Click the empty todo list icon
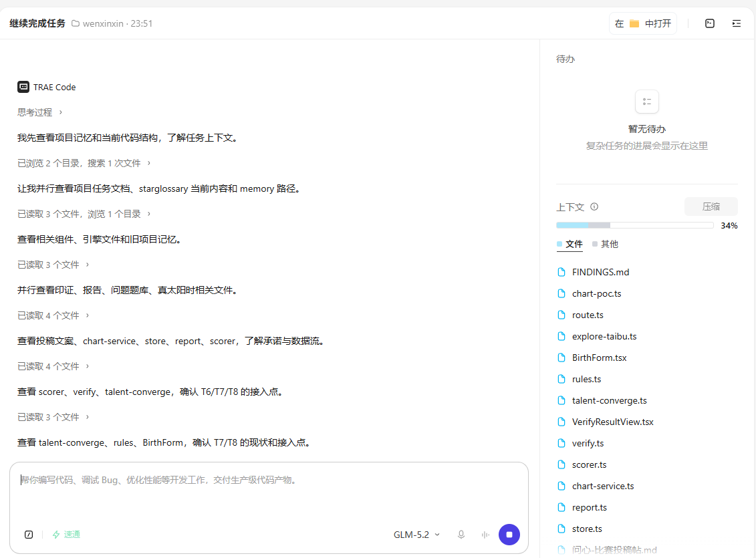The width and height of the screenshot is (756, 558). [x=646, y=102]
